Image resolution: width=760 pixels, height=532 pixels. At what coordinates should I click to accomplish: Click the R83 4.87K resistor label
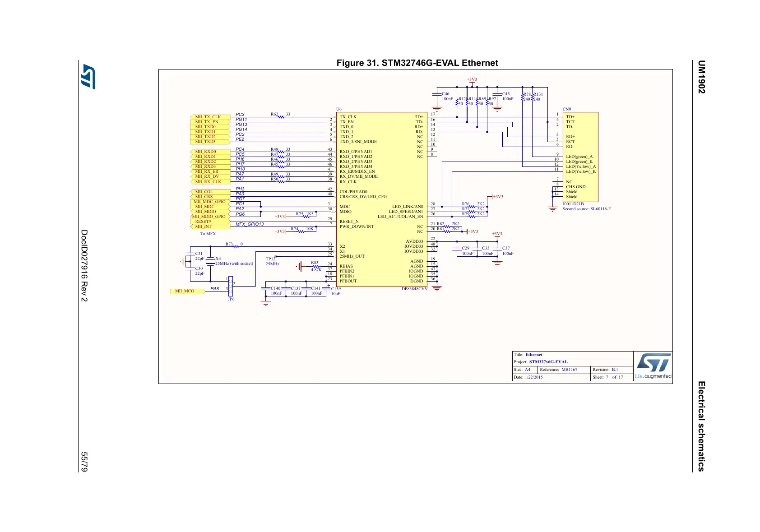(x=315, y=263)
